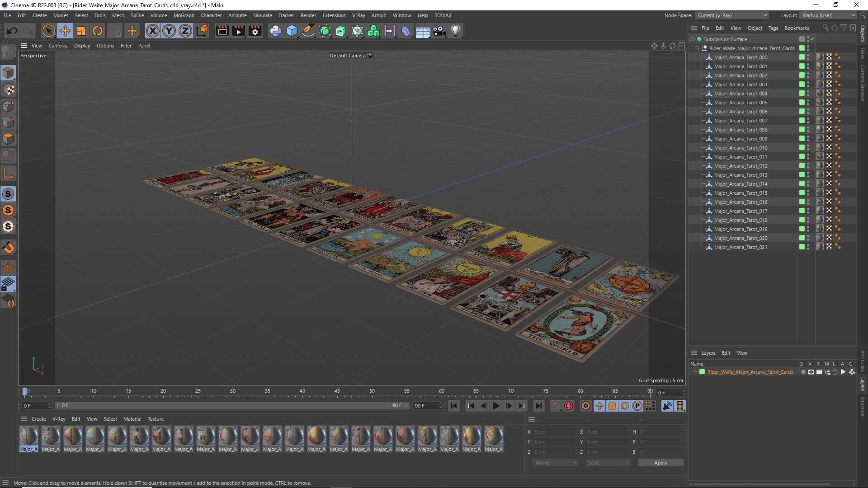The image size is (868, 488).
Task: Toggle X axis lock
Action: click(x=153, y=31)
